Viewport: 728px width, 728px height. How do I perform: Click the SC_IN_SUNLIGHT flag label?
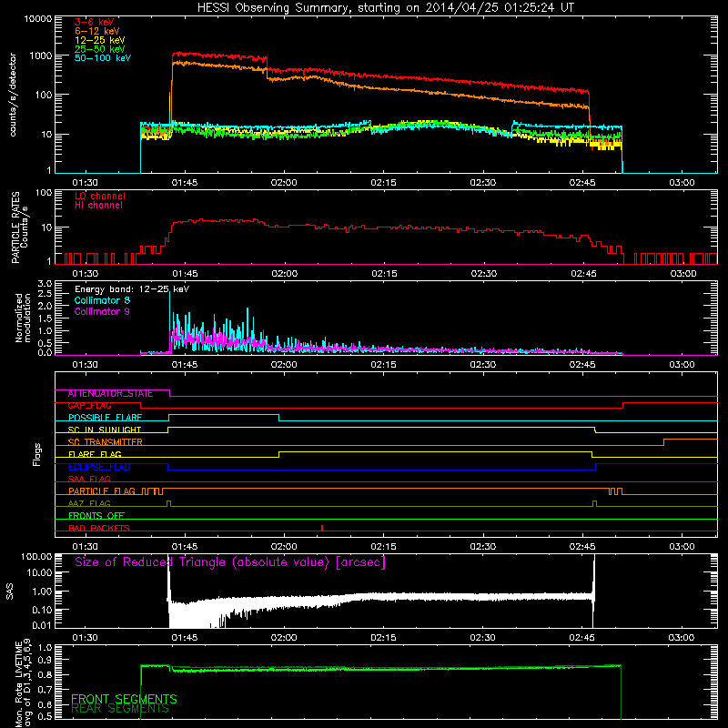[105, 430]
